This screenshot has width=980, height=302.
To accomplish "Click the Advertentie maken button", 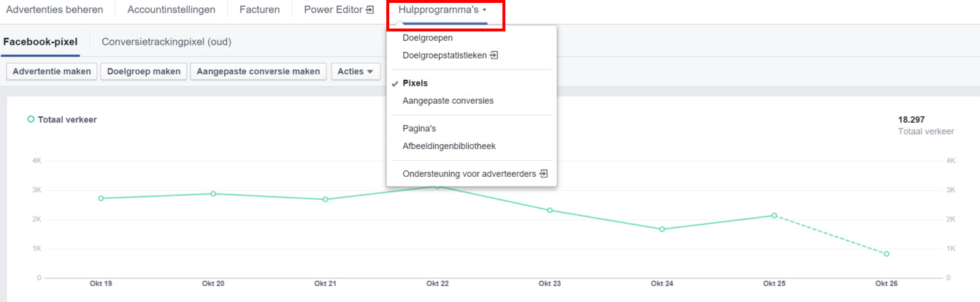I will click(x=52, y=72).
